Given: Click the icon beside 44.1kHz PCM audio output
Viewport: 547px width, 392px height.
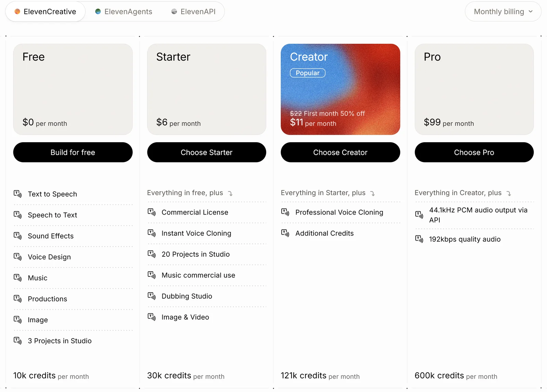Looking at the screenshot, I should point(419,215).
